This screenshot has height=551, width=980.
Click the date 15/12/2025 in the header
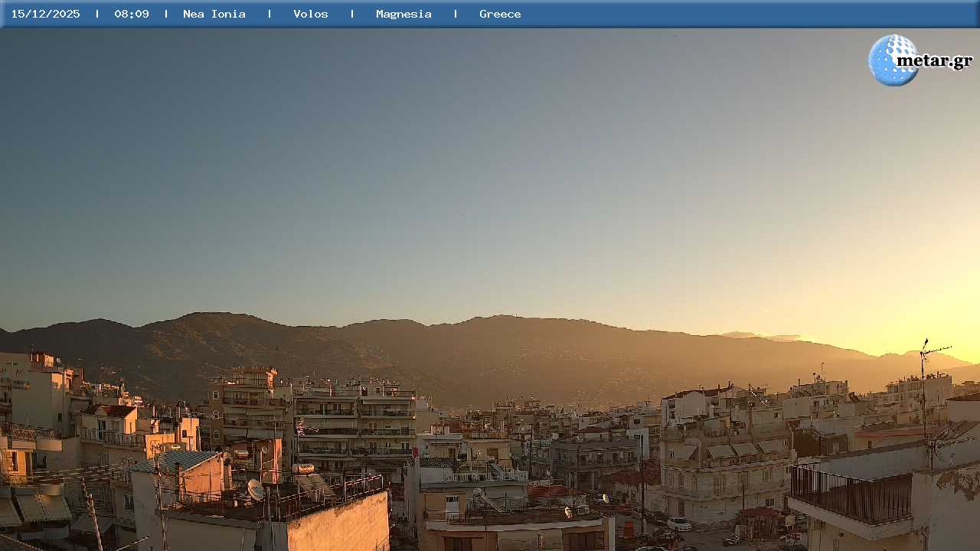coord(45,14)
